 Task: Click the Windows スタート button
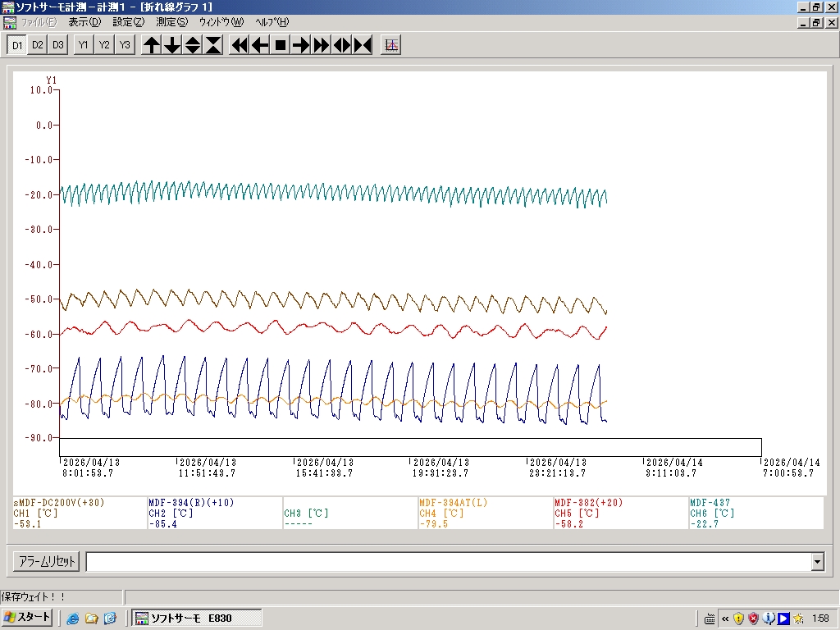click(27, 618)
